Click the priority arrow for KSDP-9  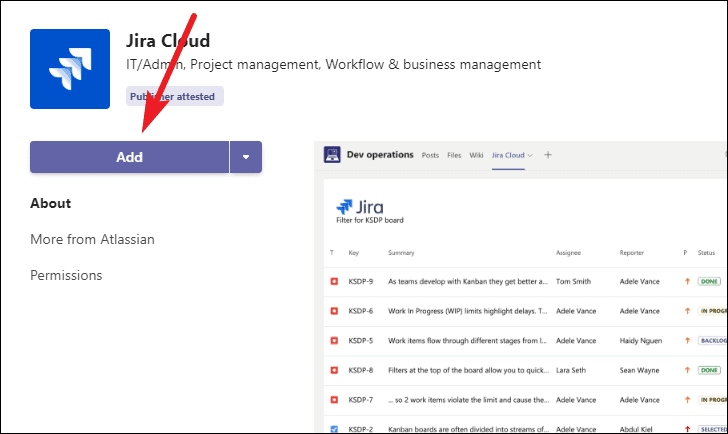point(687,281)
